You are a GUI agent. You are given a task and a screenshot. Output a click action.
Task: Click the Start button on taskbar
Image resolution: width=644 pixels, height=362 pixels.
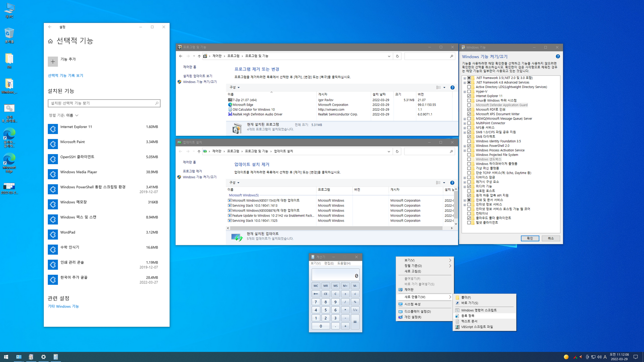(6, 357)
